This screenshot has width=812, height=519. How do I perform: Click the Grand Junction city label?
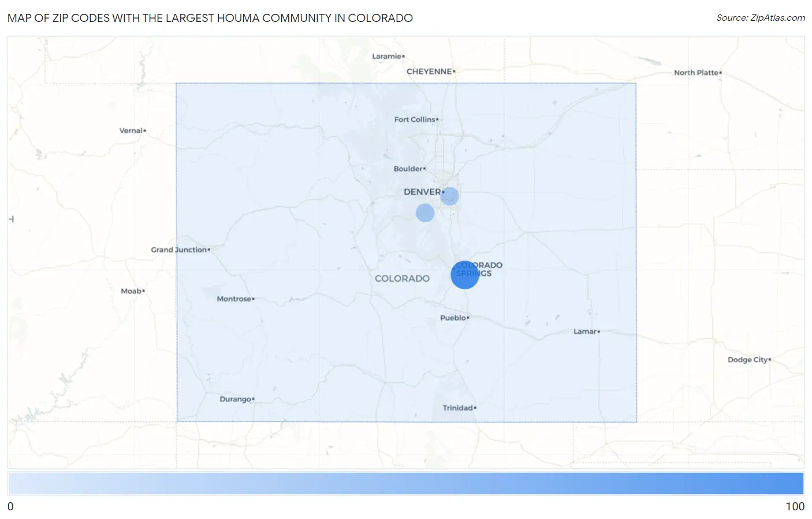tap(180, 249)
